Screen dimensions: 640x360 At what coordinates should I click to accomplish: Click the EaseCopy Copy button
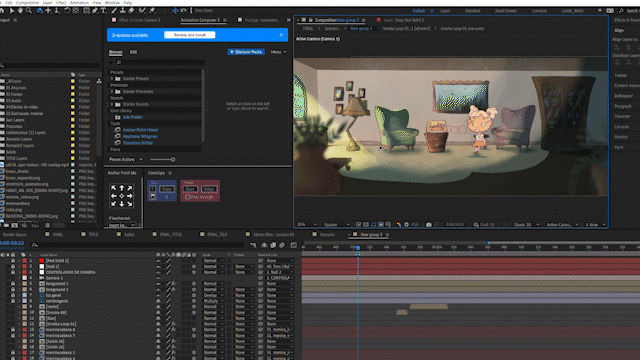(167, 189)
